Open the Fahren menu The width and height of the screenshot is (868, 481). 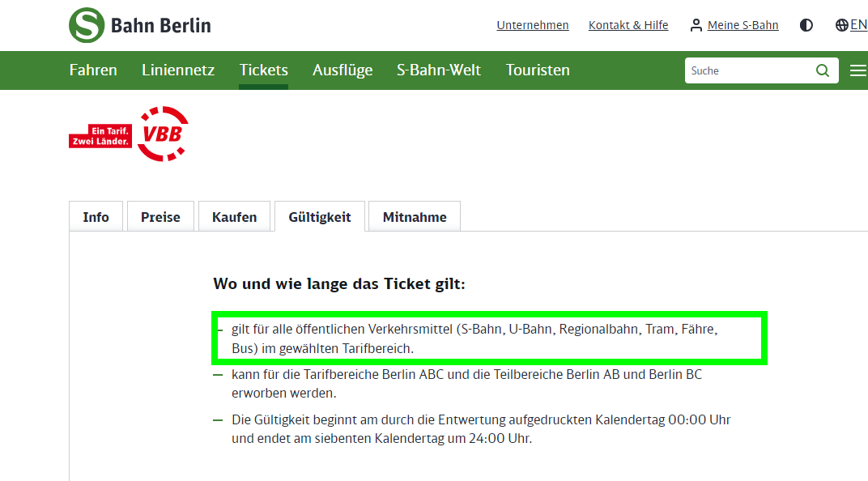point(93,70)
